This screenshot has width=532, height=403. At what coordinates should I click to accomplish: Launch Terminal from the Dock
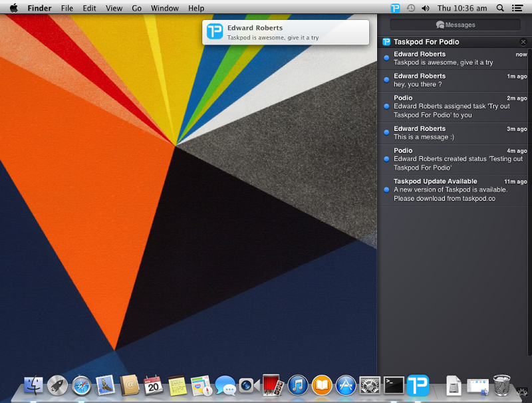(x=394, y=385)
